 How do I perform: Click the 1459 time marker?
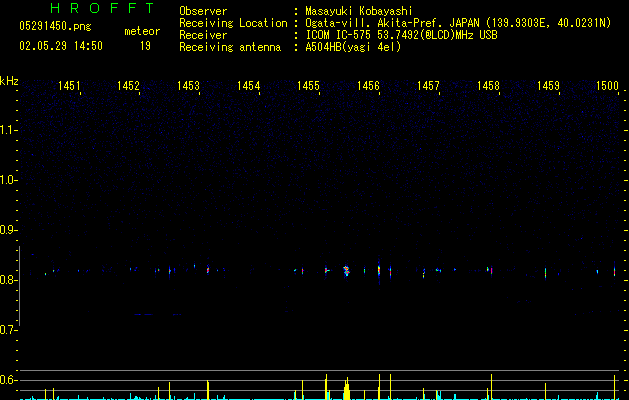coord(548,85)
